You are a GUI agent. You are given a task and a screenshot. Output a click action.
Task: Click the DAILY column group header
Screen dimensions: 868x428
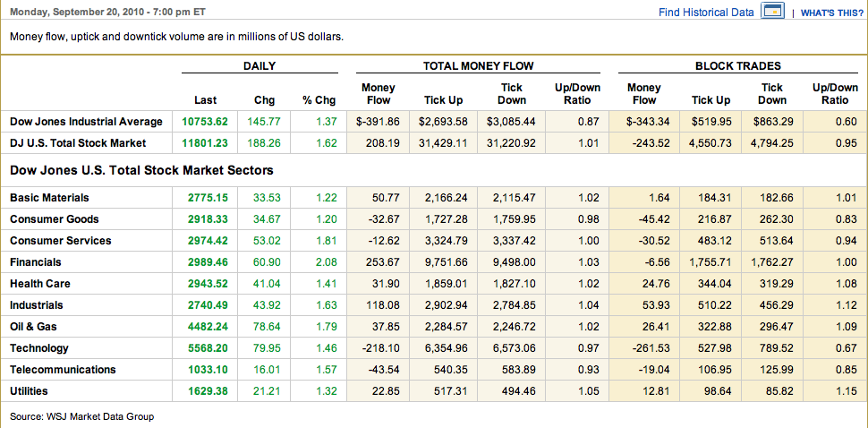(x=260, y=66)
